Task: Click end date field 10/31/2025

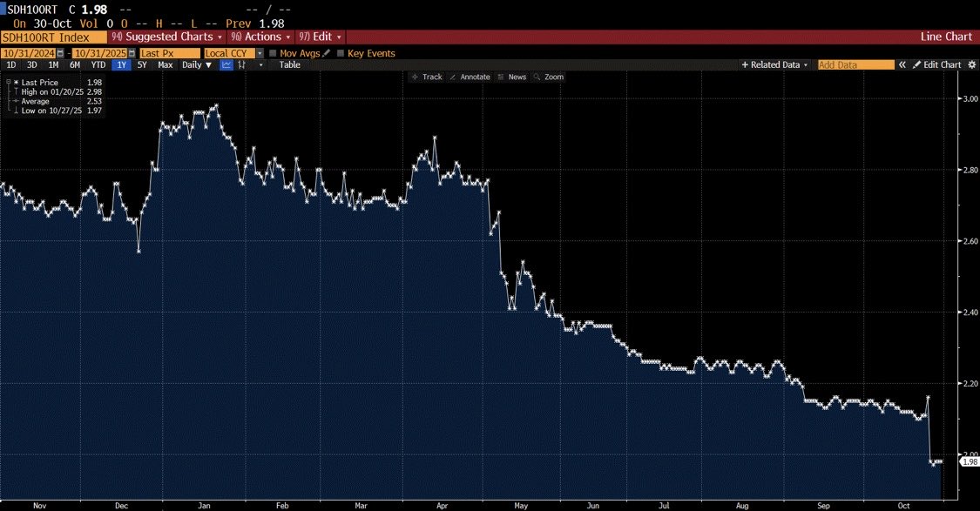Action: (x=100, y=54)
